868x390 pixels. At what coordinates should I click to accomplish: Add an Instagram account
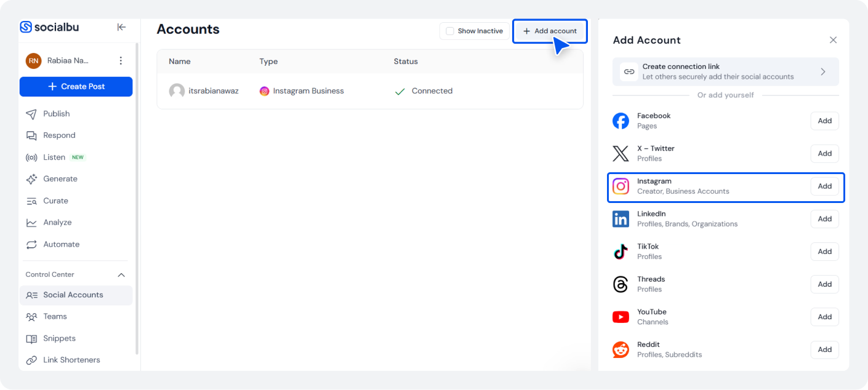click(824, 186)
